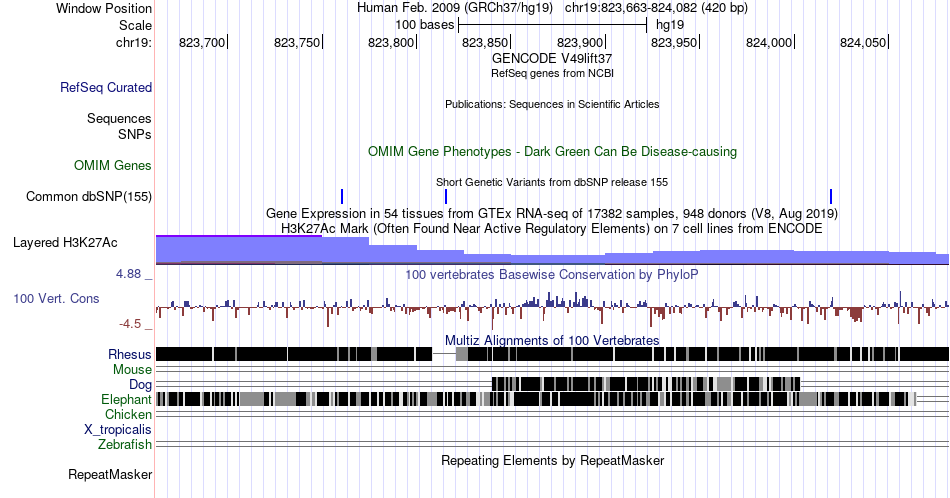This screenshot has width=950, height=498.
Task: Click the hg19 label beside the scale bar
Action: [670, 25]
